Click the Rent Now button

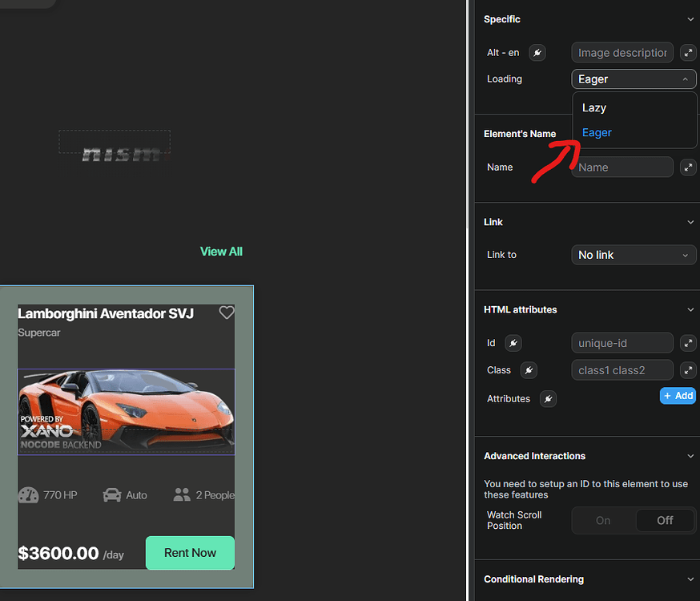pos(190,553)
